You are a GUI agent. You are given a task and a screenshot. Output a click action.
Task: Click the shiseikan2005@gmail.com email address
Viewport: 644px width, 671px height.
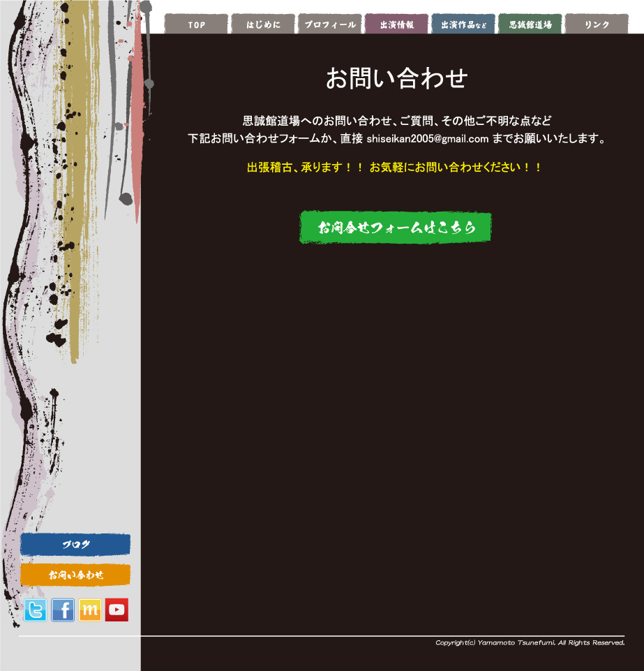click(427, 139)
